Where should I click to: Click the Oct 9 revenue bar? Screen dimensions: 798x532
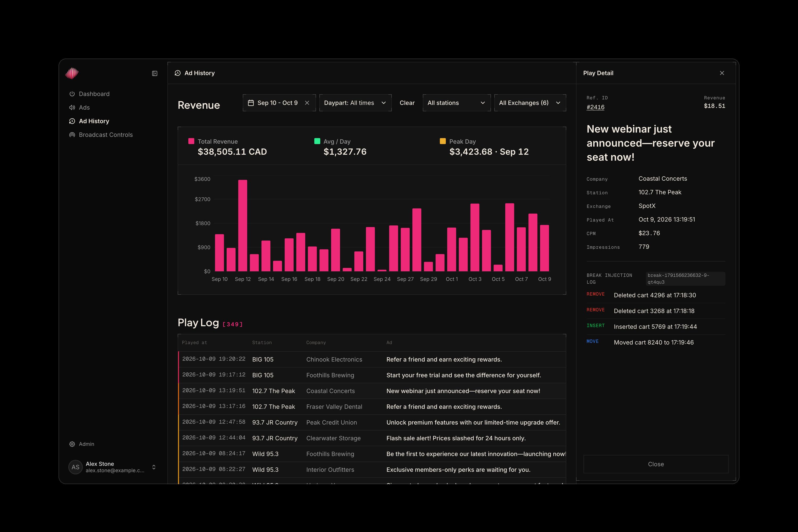pyautogui.click(x=545, y=248)
